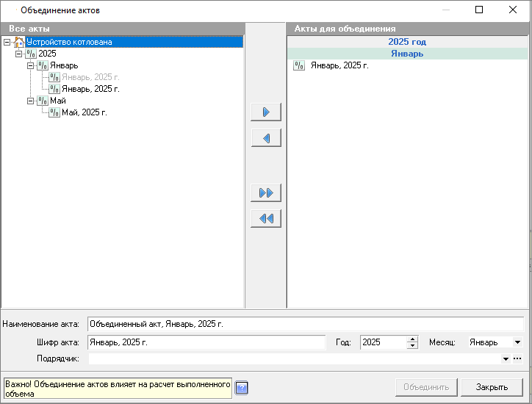The height and width of the screenshot is (404, 532).
Task: Collapse the Май month tree node
Action: (x=30, y=101)
